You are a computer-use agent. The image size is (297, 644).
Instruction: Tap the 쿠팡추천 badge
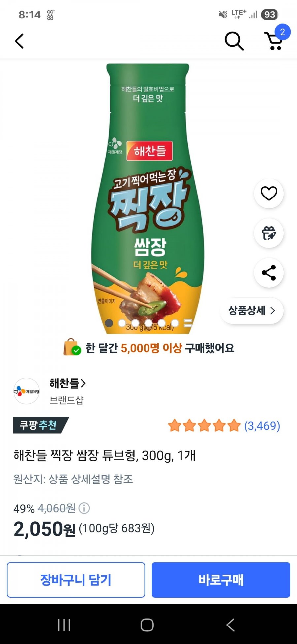click(x=40, y=425)
